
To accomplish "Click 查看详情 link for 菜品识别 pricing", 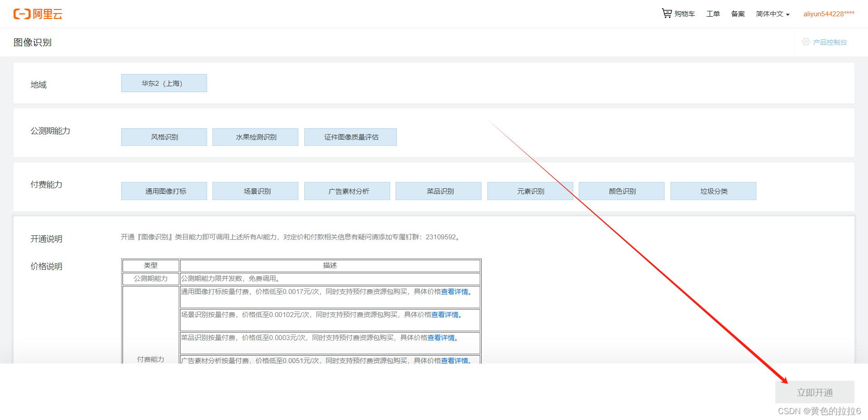I will 441,338.
